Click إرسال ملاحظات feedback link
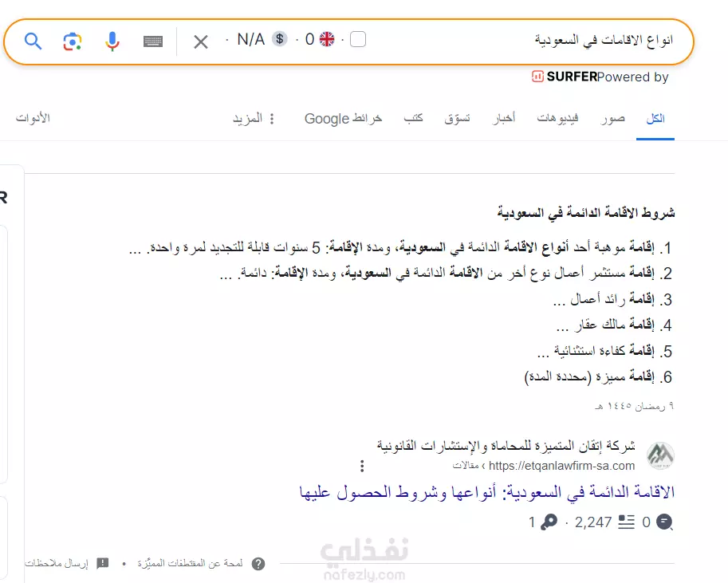Screen dimensions: 728x583 (x=56, y=564)
